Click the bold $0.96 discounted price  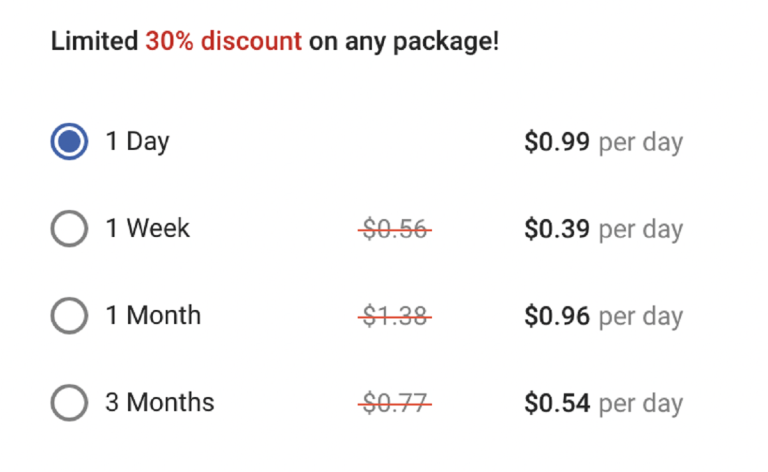click(557, 317)
